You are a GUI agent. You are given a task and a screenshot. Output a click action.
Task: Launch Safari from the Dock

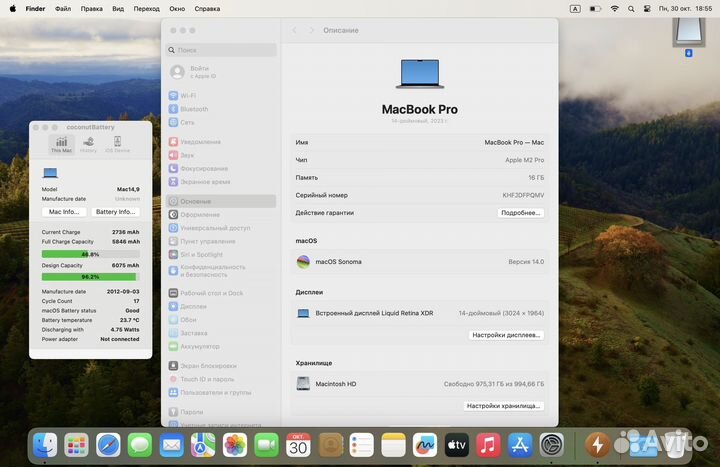point(108,444)
